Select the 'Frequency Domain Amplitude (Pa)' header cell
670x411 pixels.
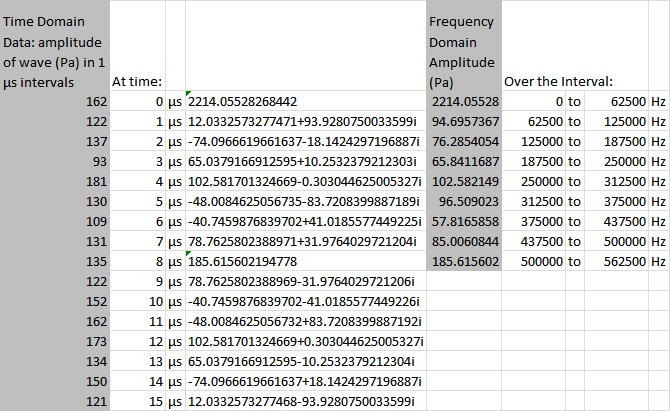pyautogui.click(x=464, y=45)
